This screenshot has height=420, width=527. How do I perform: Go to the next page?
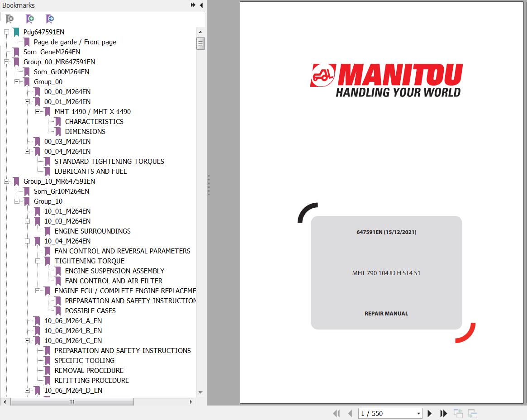[429, 413]
